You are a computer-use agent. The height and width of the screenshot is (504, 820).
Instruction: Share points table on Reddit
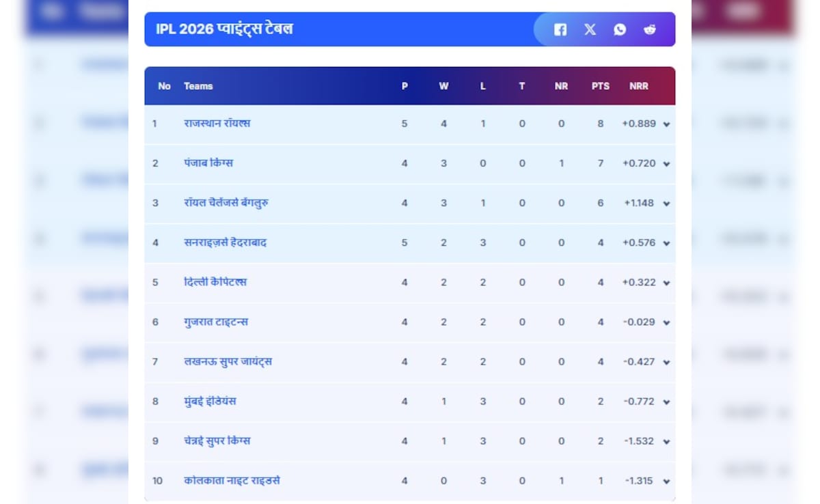tap(650, 29)
